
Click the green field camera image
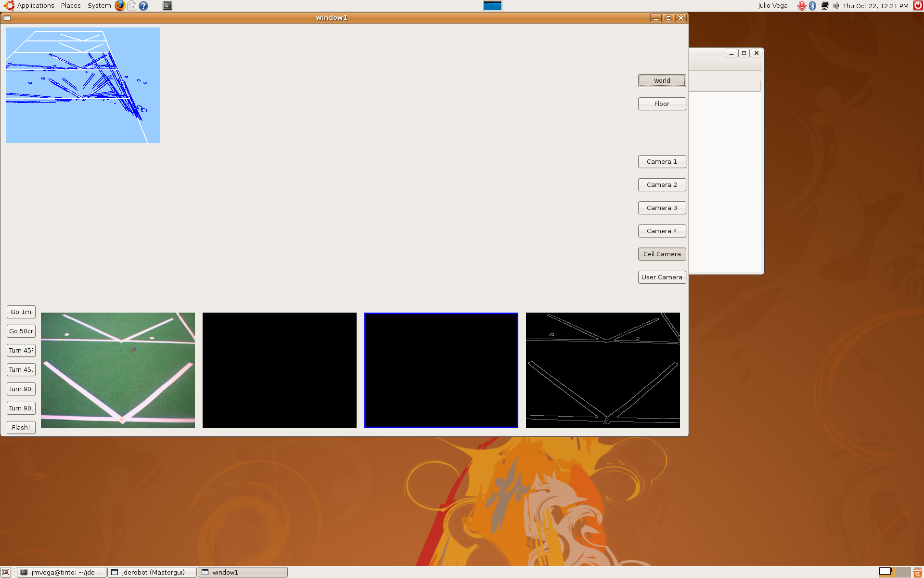click(118, 370)
